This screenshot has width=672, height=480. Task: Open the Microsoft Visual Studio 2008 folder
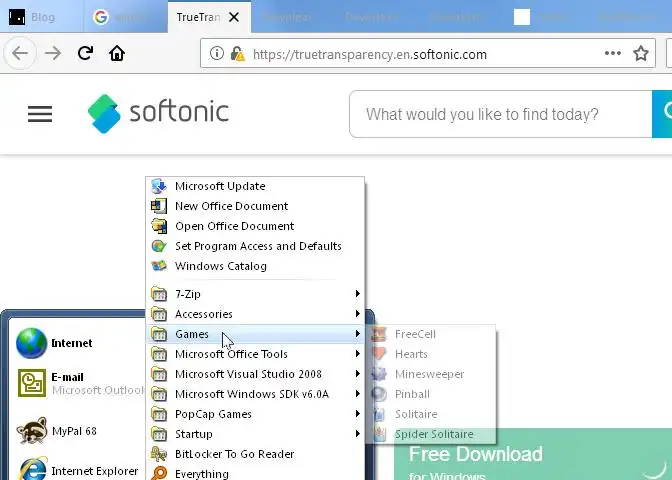point(255,374)
